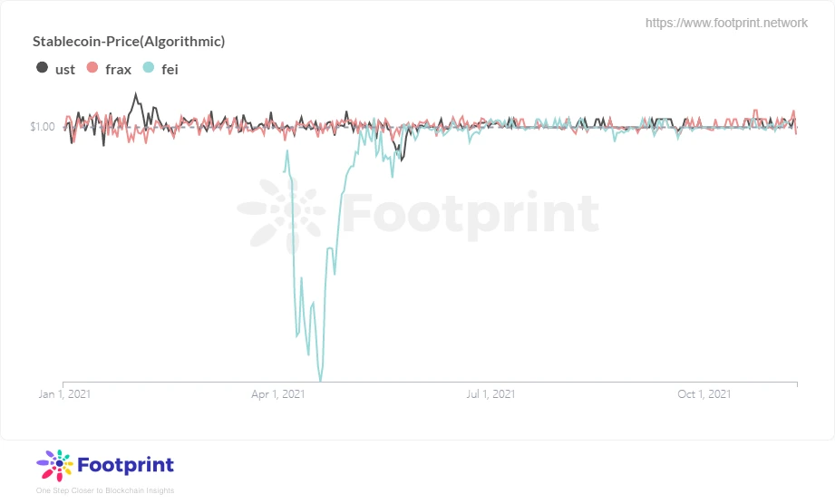Select the Jul 1, 2021 axis label
The height and width of the screenshot is (504, 835).
490,394
